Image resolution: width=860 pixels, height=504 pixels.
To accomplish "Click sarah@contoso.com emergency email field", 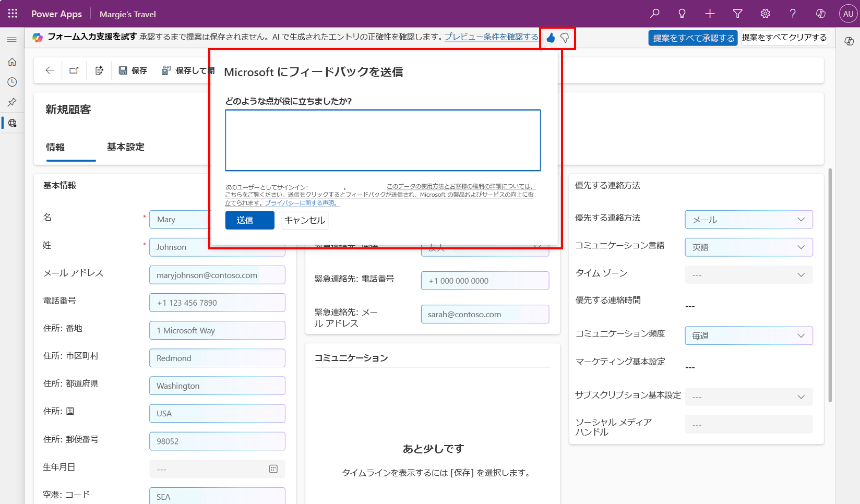I will tap(485, 314).
